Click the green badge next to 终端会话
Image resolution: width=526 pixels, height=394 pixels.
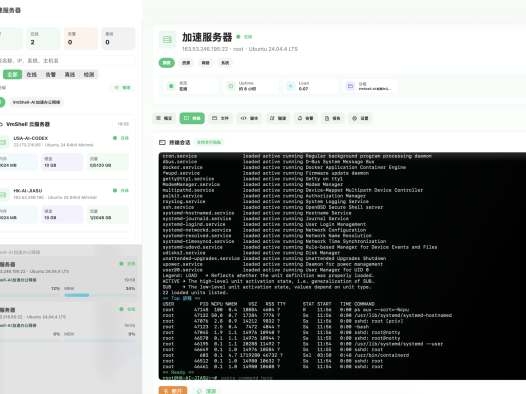pos(209,143)
